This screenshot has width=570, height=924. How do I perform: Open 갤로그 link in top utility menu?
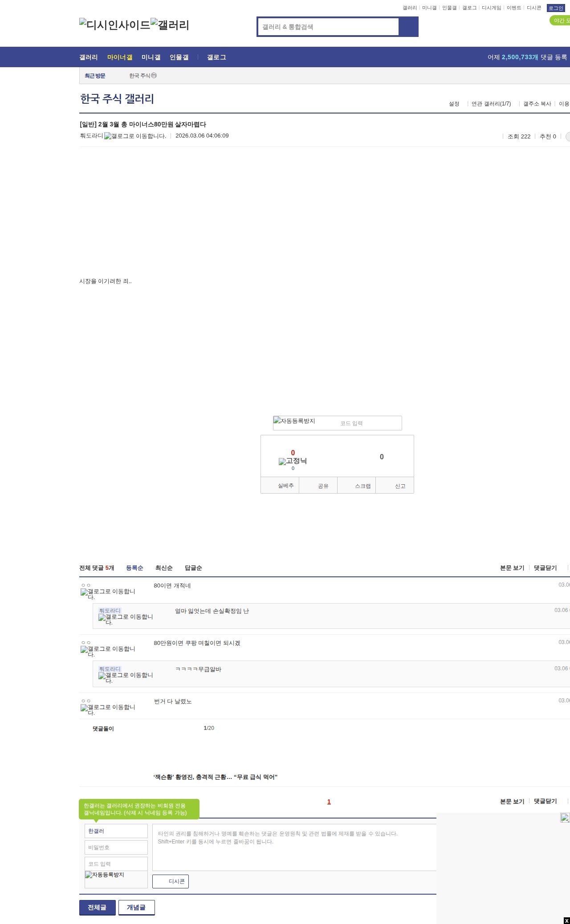[x=469, y=8]
